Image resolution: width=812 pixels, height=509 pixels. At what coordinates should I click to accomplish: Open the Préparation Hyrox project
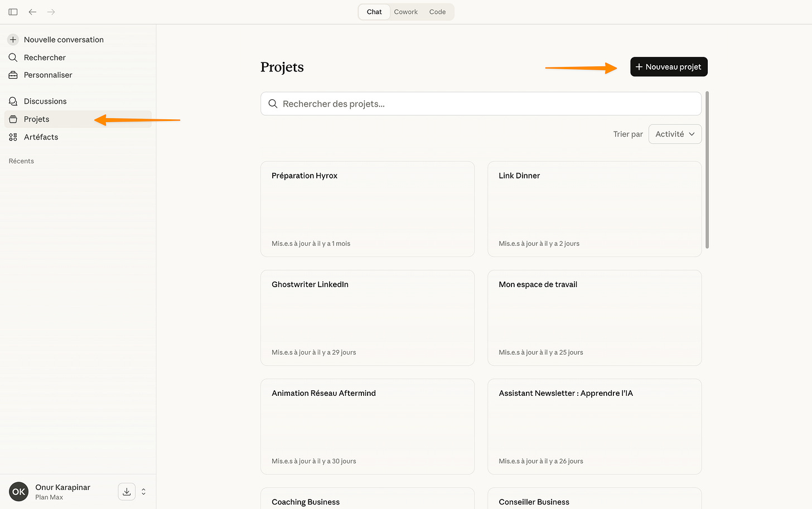[x=368, y=209]
